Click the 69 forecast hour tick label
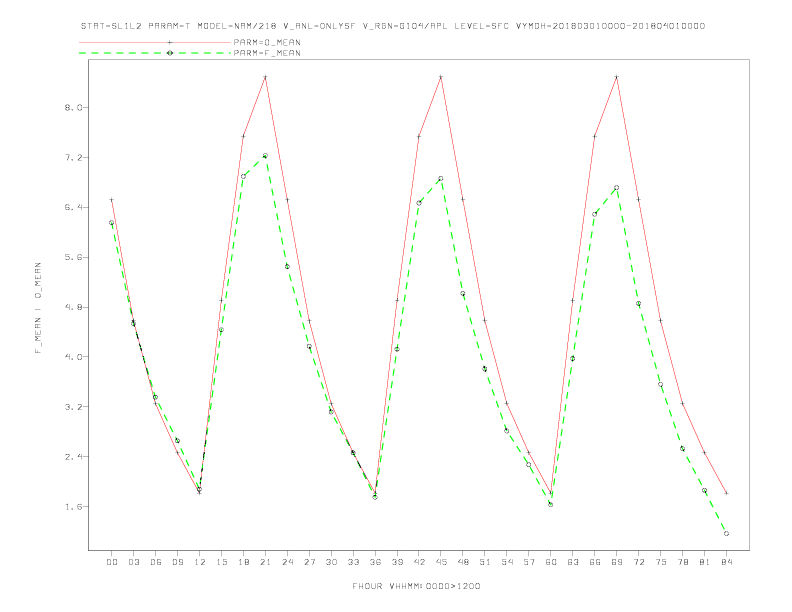This screenshot has height=612, width=792. [617, 562]
